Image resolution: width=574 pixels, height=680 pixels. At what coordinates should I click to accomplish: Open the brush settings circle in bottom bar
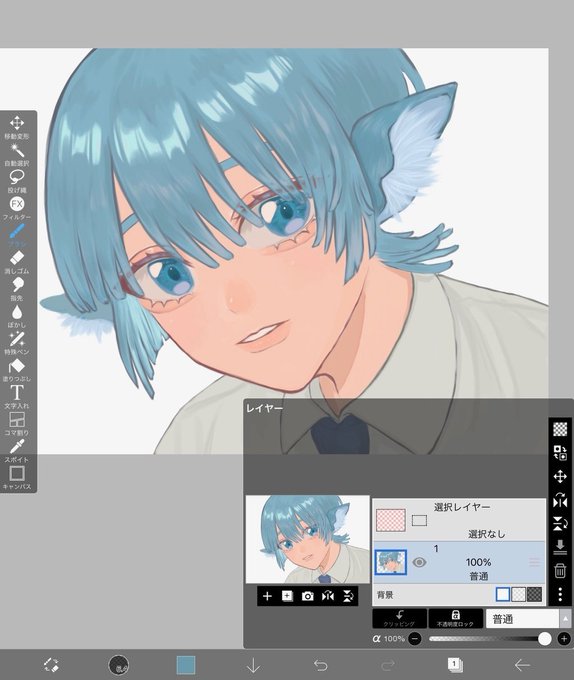(x=118, y=664)
